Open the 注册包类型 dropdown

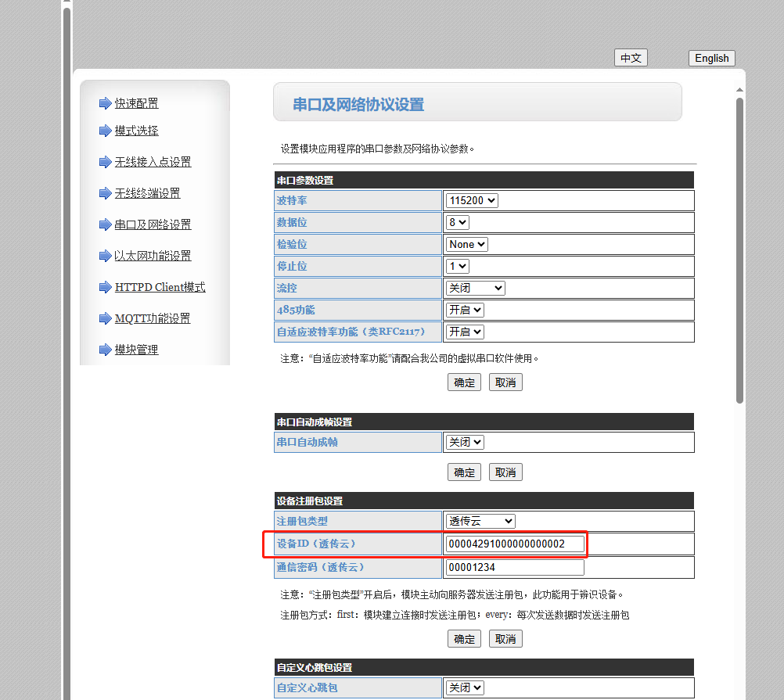point(480,521)
